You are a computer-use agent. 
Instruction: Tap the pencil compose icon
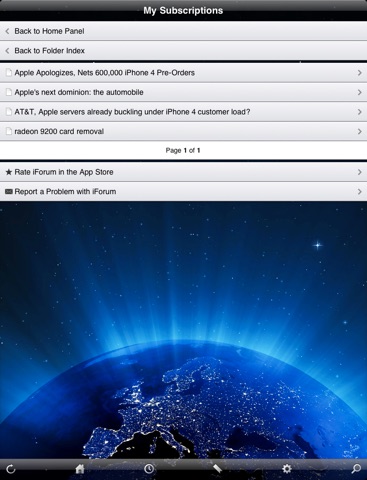[218, 469]
